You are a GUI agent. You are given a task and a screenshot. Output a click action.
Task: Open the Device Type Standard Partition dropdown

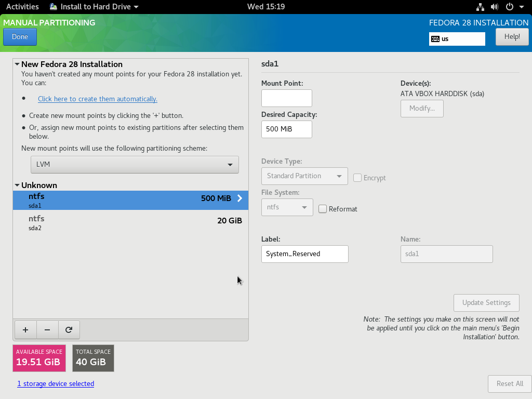(x=304, y=176)
